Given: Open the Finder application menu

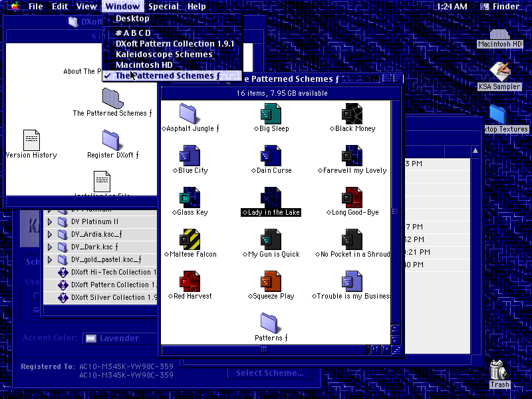Looking at the screenshot, I should pos(499,6).
